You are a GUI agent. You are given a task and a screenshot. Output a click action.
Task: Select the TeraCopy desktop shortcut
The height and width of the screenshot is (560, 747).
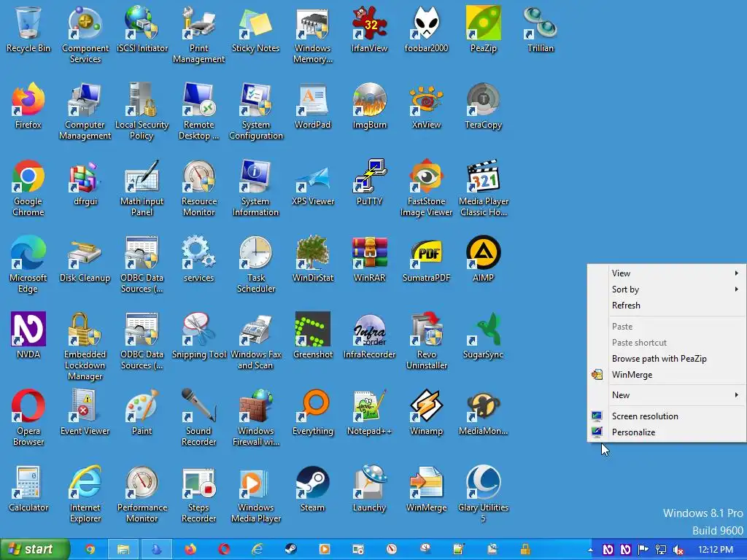pyautogui.click(x=483, y=106)
